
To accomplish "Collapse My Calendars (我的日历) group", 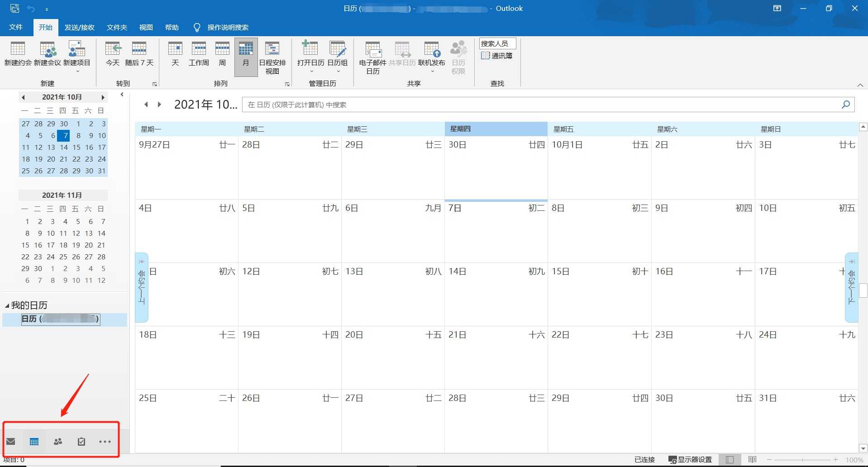I will [x=7, y=305].
